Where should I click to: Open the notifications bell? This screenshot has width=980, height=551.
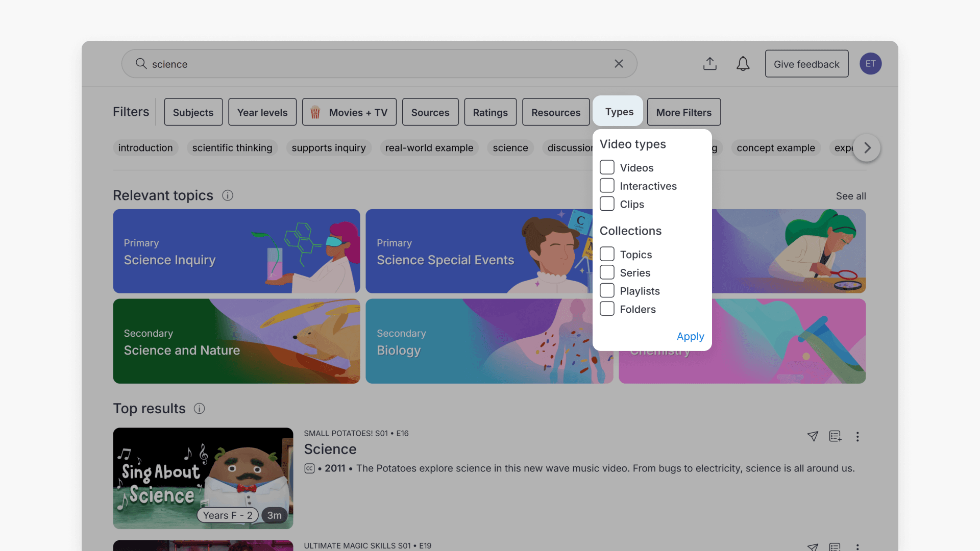point(743,64)
